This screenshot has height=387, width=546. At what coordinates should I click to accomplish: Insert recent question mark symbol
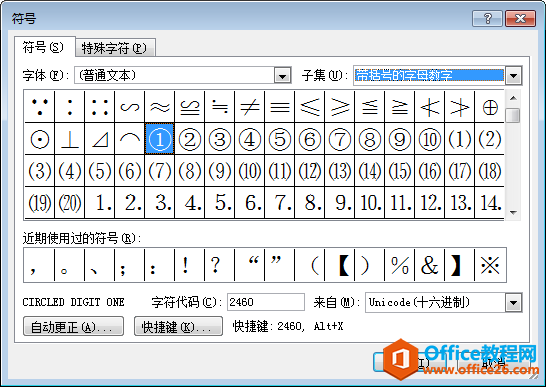coord(220,265)
